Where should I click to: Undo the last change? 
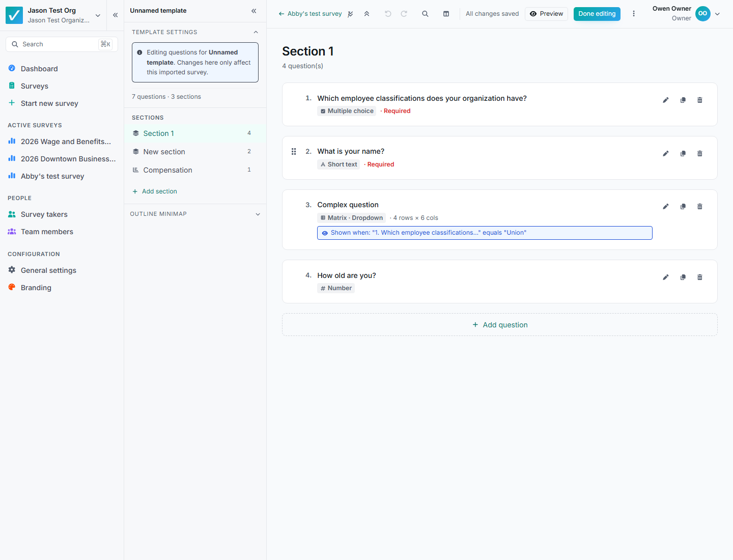coord(388,14)
